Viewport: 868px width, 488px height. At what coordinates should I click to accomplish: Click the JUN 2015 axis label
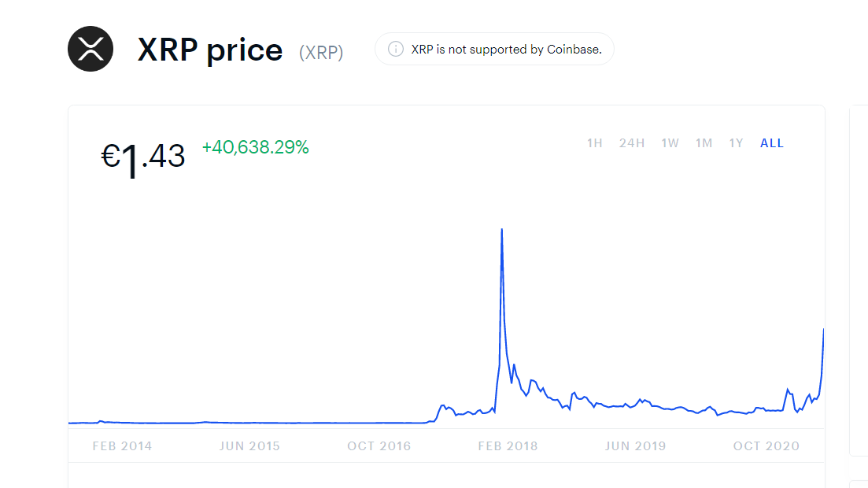point(249,446)
